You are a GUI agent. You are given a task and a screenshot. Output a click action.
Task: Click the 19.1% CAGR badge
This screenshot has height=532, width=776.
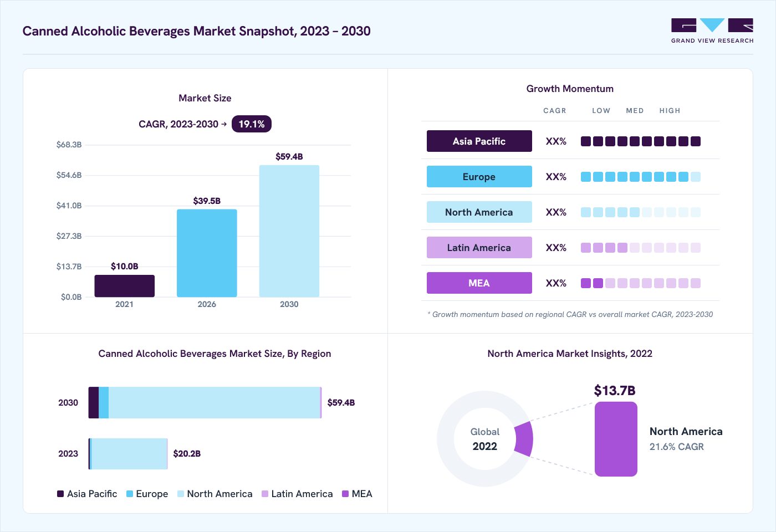252,124
